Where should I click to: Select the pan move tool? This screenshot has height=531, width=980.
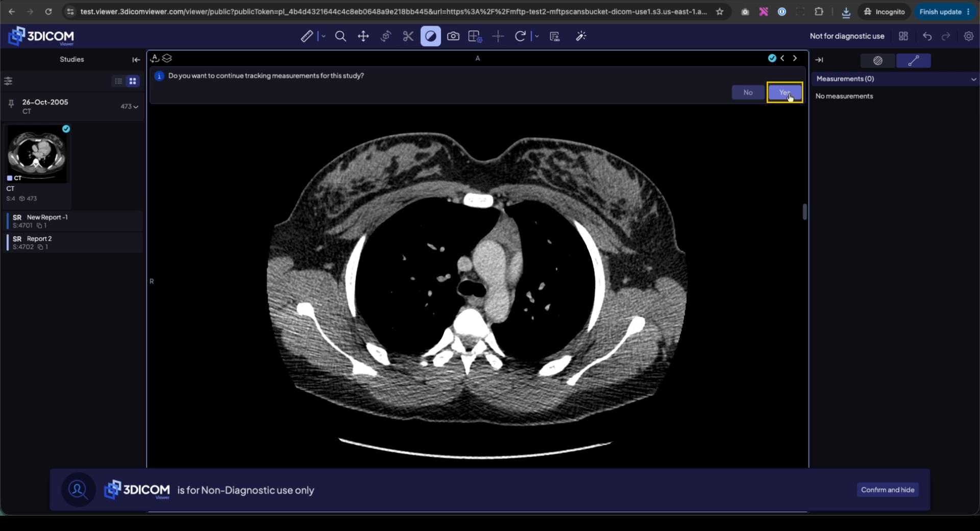click(363, 36)
